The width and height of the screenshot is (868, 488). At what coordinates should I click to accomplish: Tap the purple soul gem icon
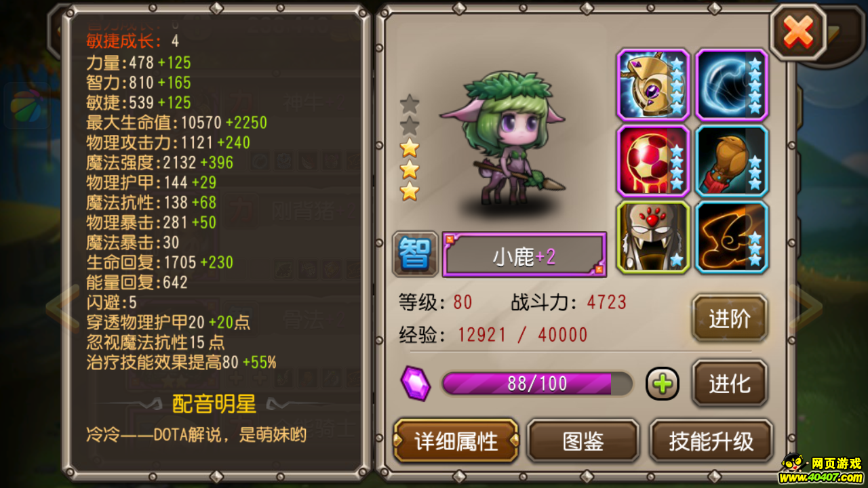click(x=415, y=384)
